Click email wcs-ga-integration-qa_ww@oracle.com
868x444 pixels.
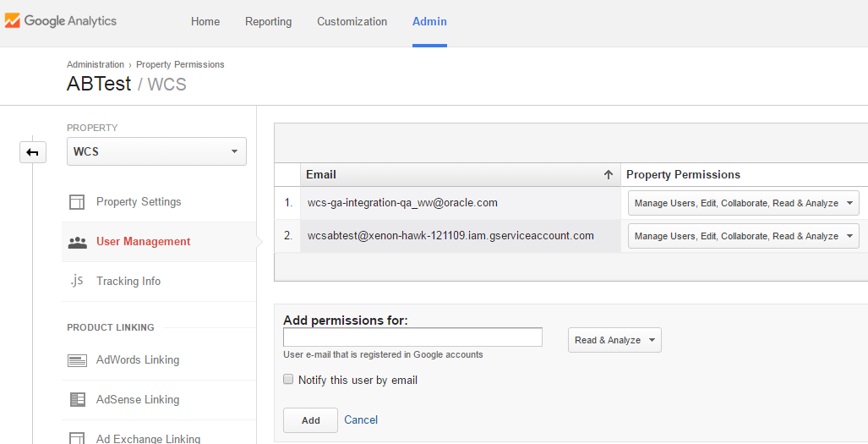click(402, 203)
